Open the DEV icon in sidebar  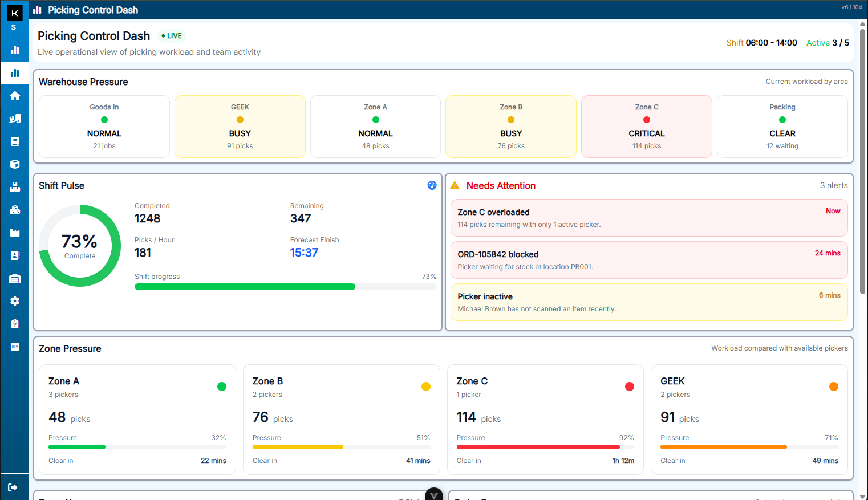click(15, 347)
